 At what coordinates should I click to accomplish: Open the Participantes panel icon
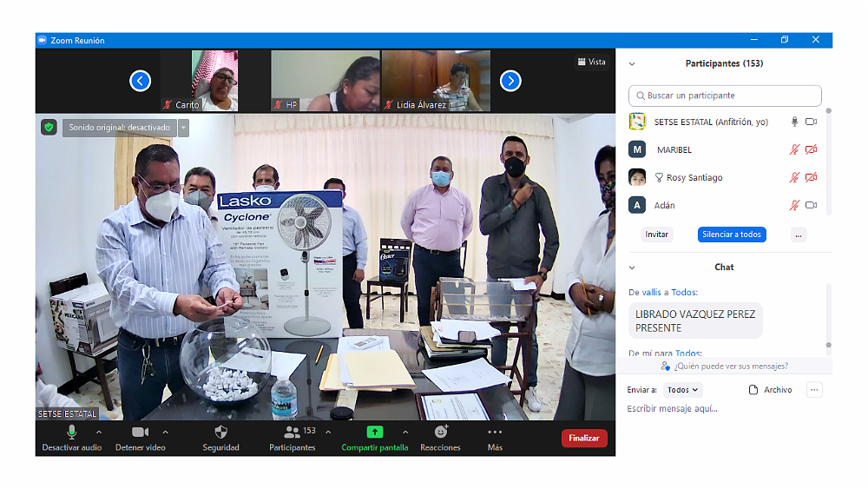292,432
